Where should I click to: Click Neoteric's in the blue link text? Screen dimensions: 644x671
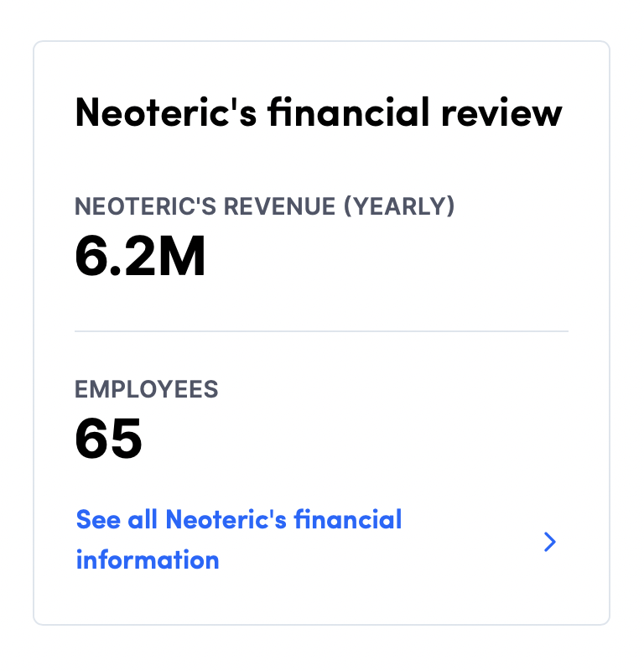pyautogui.click(x=226, y=519)
